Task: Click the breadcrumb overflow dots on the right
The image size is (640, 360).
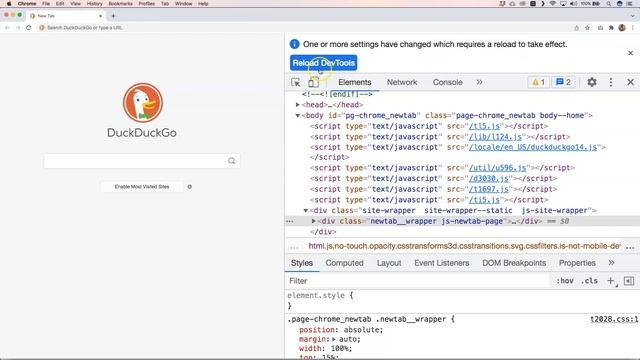Action: tap(630, 247)
